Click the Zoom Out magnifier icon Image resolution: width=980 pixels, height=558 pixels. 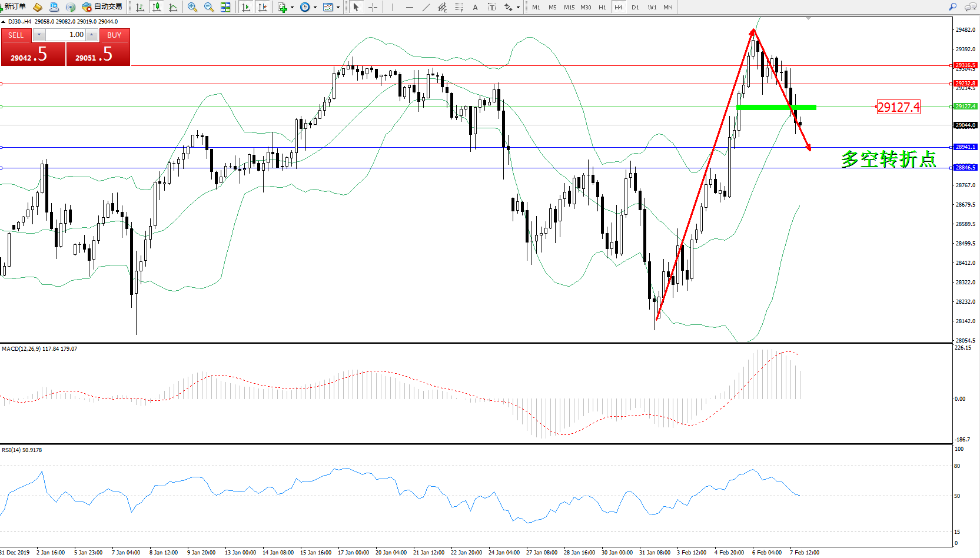click(208, 7)
